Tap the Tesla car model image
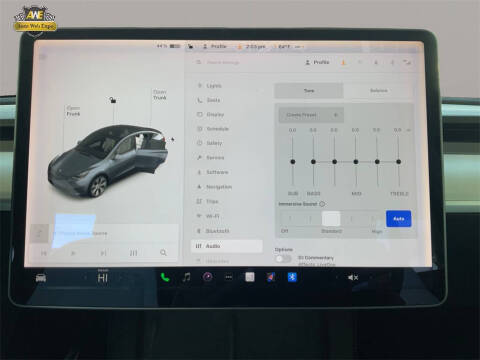480x360 pixels. click(108, 161)
